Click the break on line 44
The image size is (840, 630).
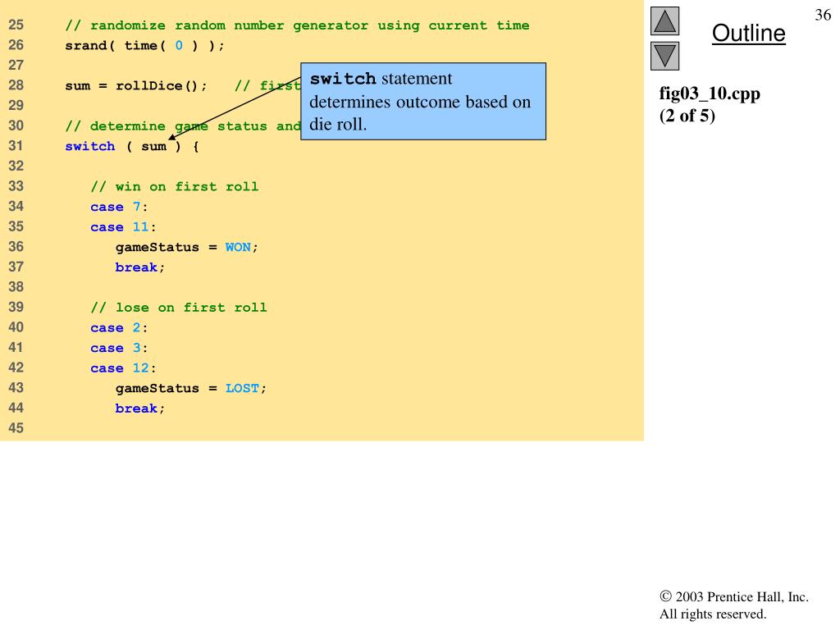pos(139,409)
